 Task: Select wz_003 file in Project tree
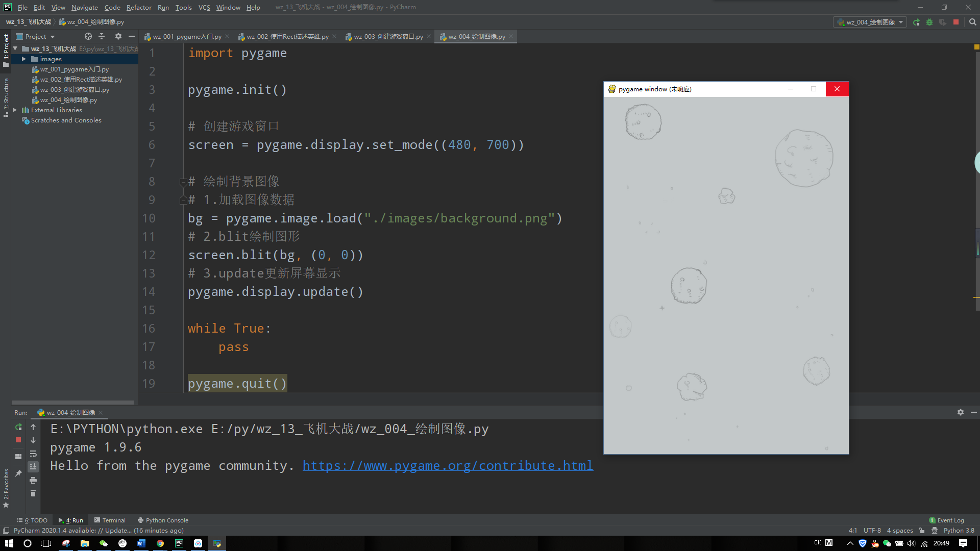point(75,90)
